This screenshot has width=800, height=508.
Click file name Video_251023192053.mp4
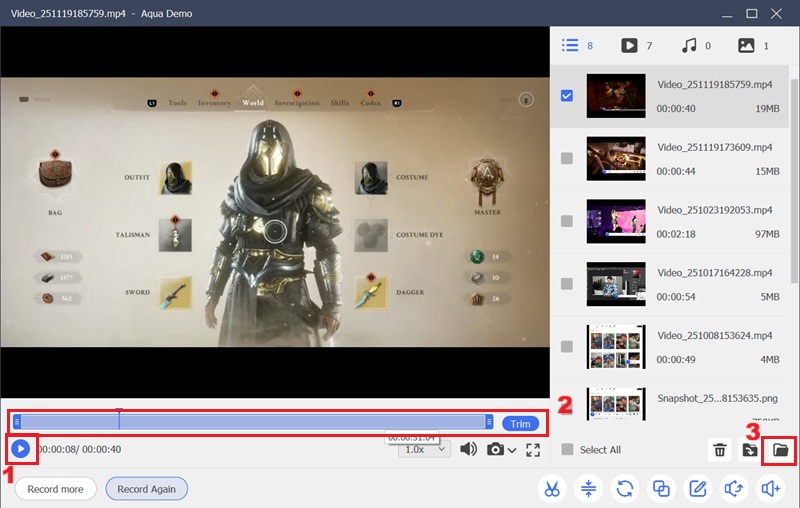[x=714, y=210]
